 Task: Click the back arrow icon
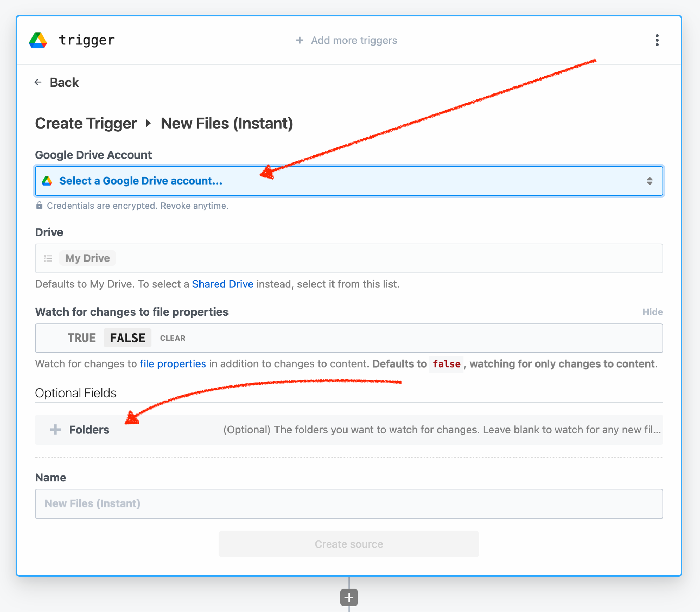pos(38,82)
